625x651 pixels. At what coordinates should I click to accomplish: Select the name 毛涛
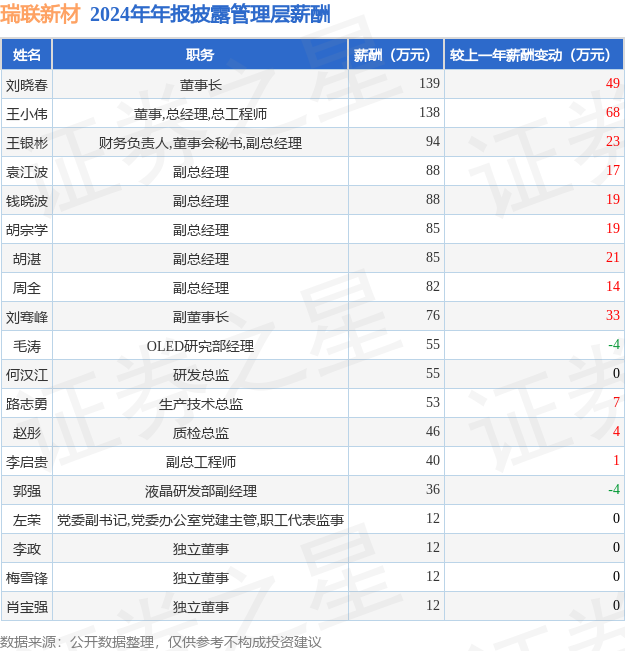click(x=27, y=346)
